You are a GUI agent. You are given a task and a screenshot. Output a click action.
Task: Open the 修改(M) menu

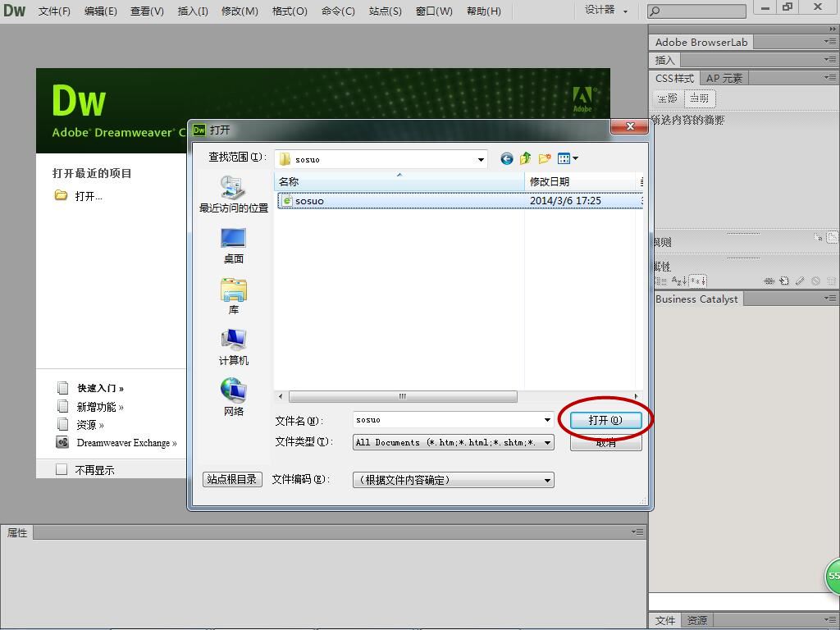click(x=240, y=11)
